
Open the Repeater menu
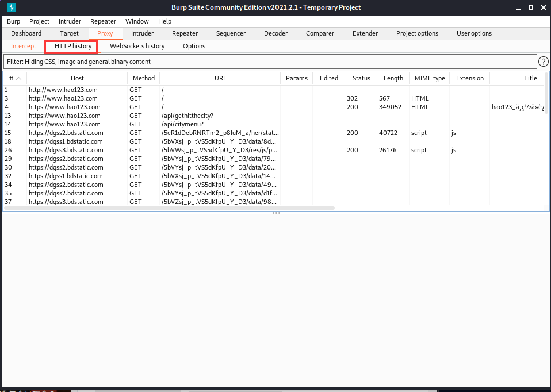(x=103, y=21)
